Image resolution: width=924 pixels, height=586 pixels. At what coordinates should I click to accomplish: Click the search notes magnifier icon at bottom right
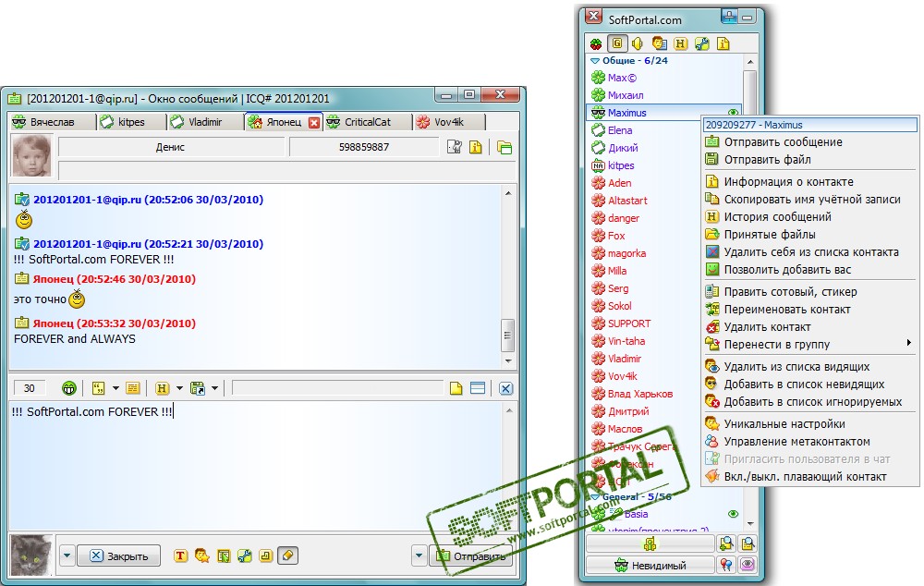(x=748, y=543)
